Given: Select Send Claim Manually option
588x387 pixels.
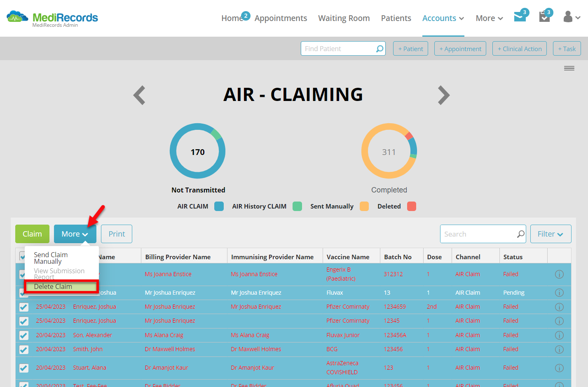Looking at the screenshot, I should click(x=51, y=258).
